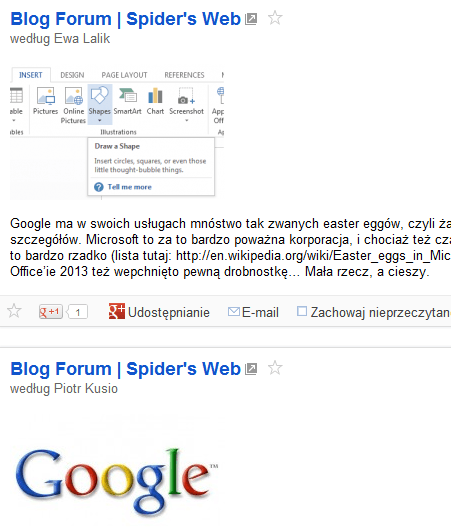This screenshot has width=451, height=530.
Task: Click the Word ribbon screenshot image
Action: [117, 134]
